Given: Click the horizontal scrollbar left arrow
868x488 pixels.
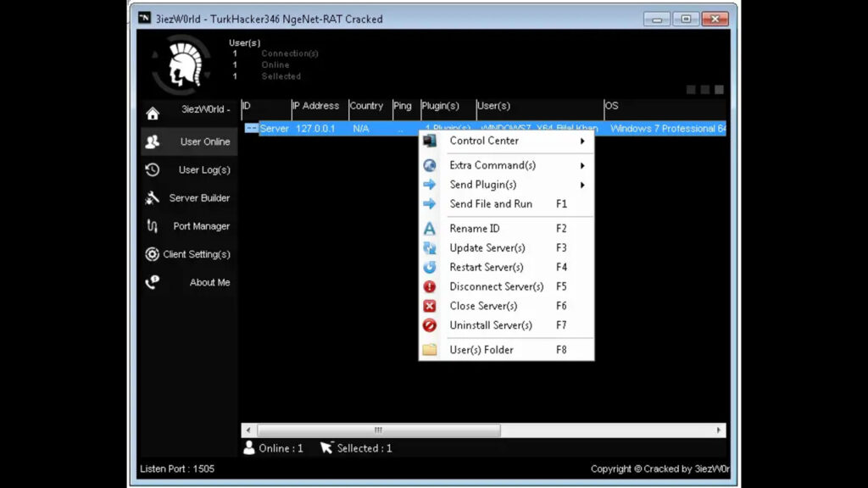Looking at the screenshot, I should [248, 430].
